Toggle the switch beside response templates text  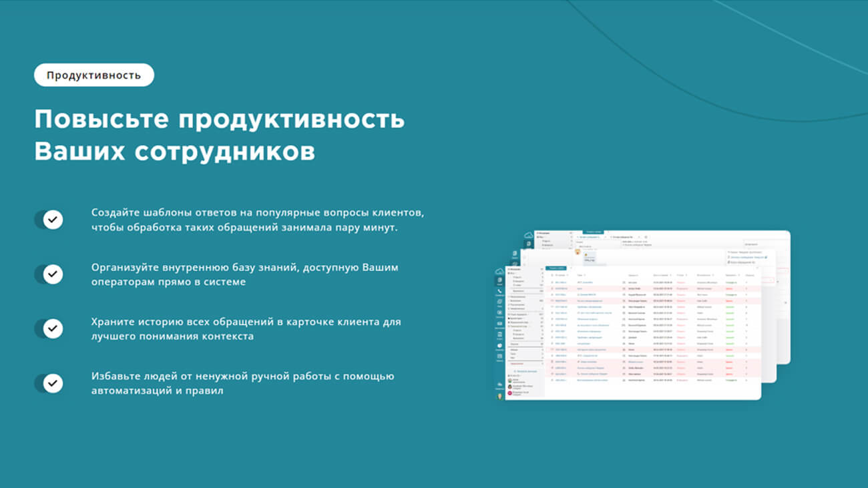(49, 220)
